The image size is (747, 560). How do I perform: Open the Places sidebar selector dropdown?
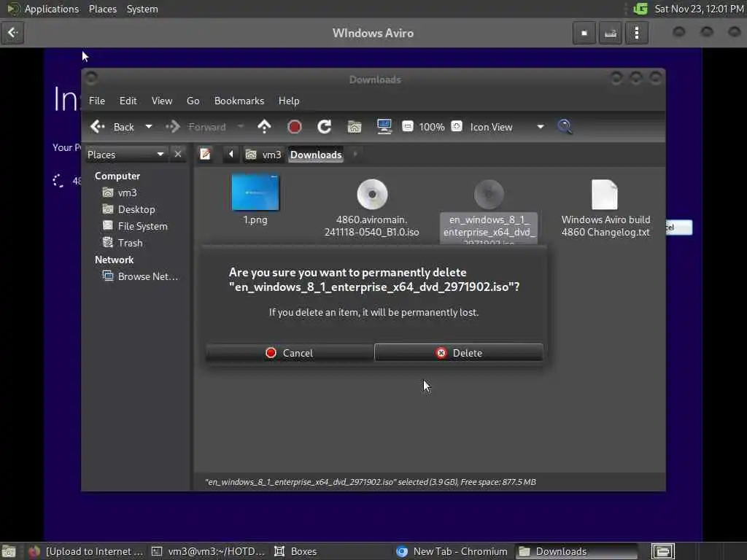(125, 155)
